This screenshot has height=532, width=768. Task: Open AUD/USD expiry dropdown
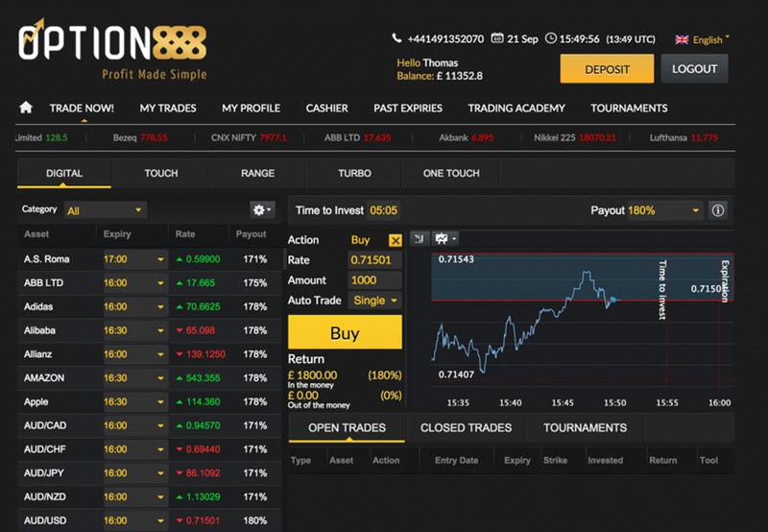(135, 520)
